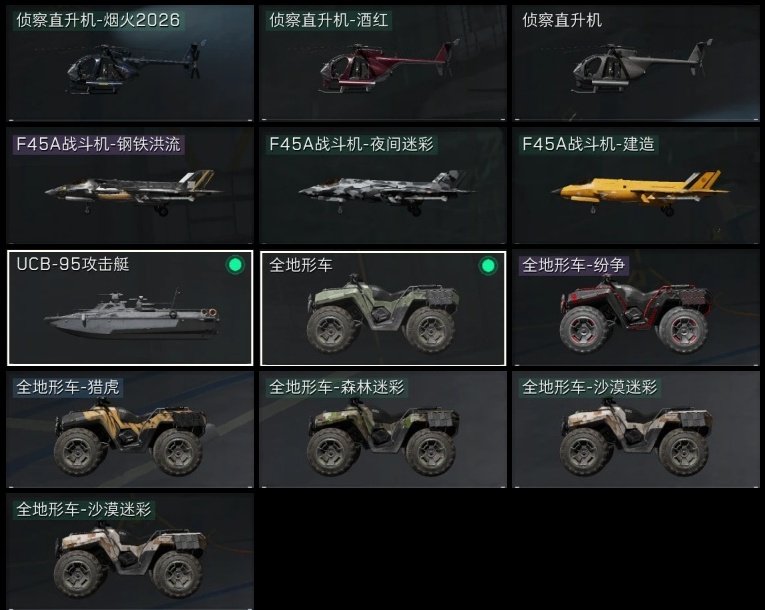Click the 全地形车-纷争 purple name label

[x=574, y=265]
